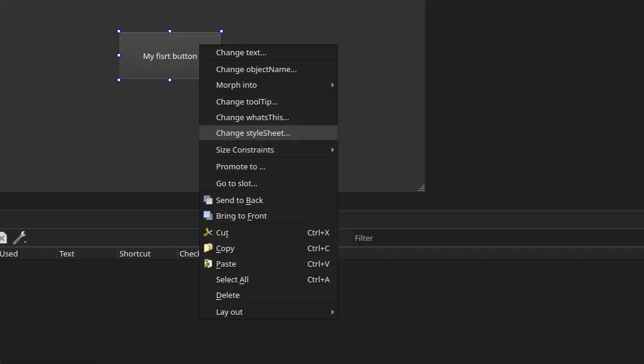Open the Morph into submenu
This screenshot has width=644, height=364.
point(268,85)
